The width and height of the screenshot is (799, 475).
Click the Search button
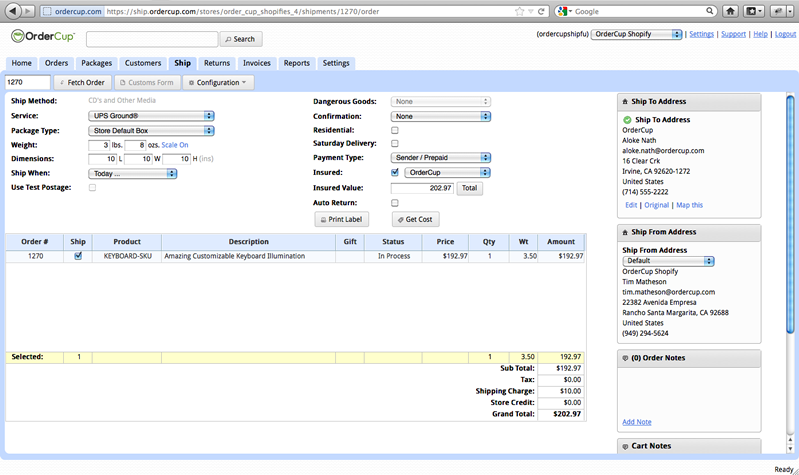[241, 39]
